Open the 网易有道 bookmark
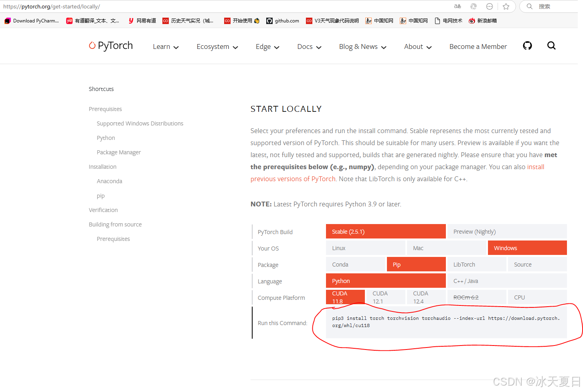583x392 pixels. [142, 20]
